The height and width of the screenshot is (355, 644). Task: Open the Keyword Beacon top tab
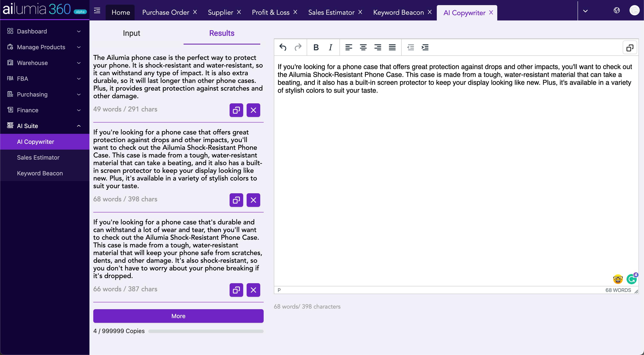(398, 12)
